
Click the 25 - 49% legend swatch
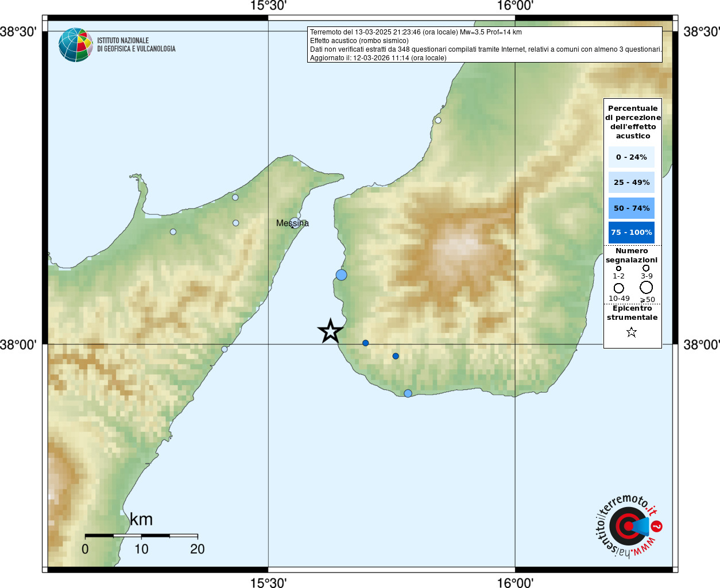632,182
